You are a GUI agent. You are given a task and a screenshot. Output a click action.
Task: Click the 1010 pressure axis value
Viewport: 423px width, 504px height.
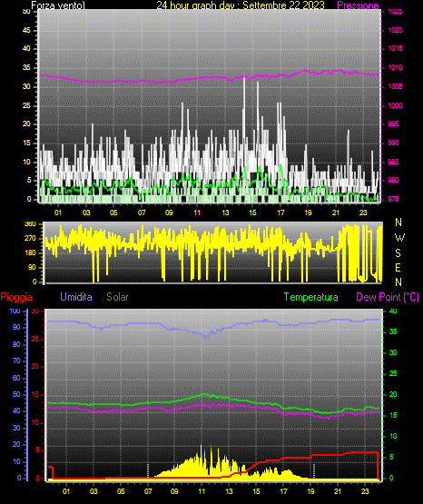pos(395,67)
